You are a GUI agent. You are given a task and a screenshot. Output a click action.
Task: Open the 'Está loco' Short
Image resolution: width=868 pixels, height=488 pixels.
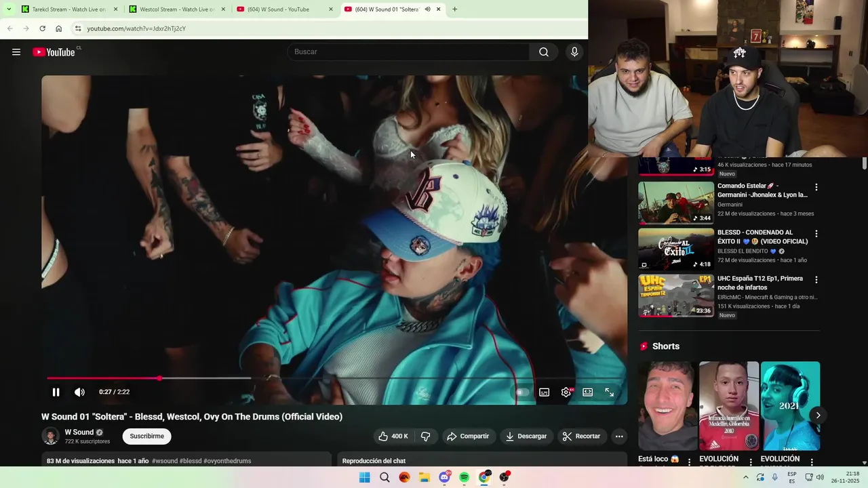tap(668, 406)
